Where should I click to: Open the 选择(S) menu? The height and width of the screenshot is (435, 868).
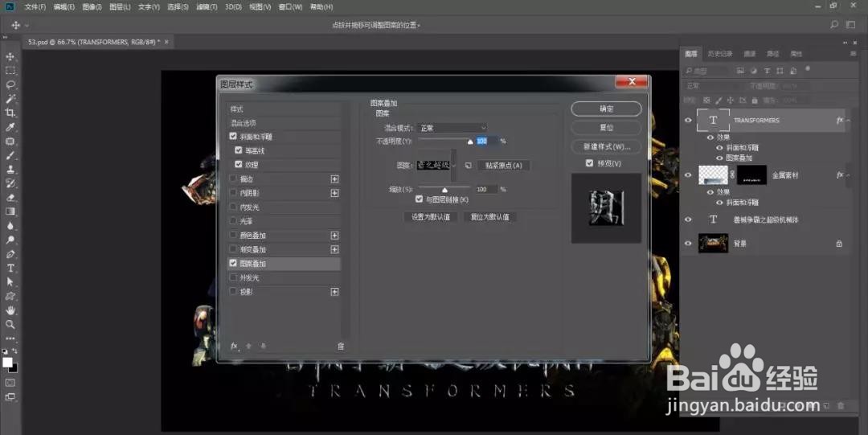pos(178,7)
